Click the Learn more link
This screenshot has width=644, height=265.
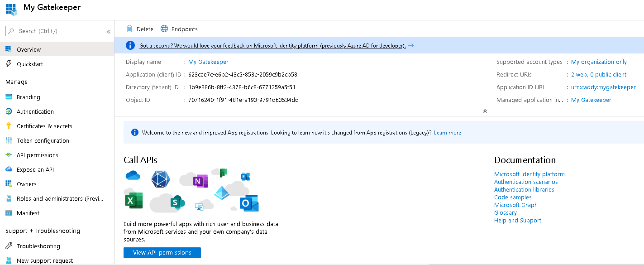pyautogui.click(x=448, y=133)
